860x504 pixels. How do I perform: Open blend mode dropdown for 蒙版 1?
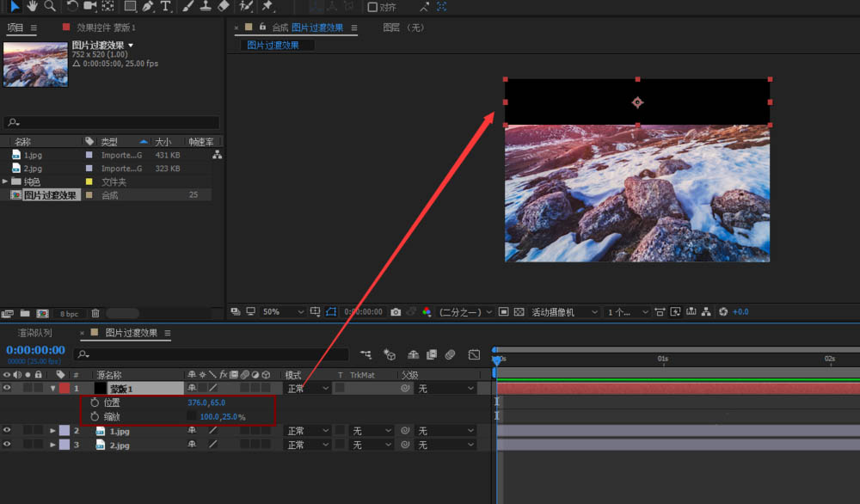[308, 388]
